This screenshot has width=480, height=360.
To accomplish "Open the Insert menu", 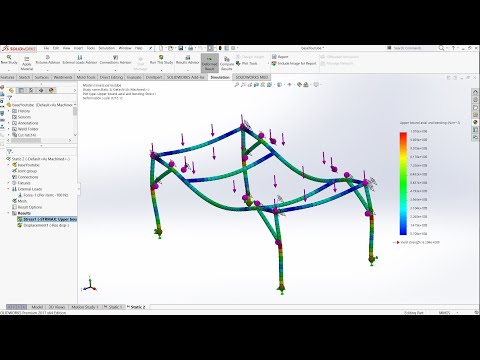I will (x=78, y=48).
